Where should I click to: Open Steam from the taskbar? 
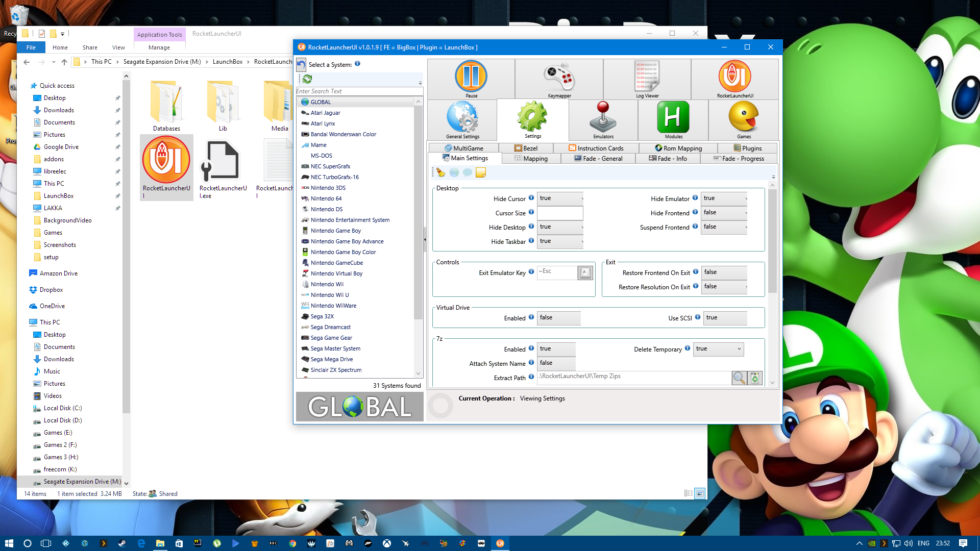(122, 543)
